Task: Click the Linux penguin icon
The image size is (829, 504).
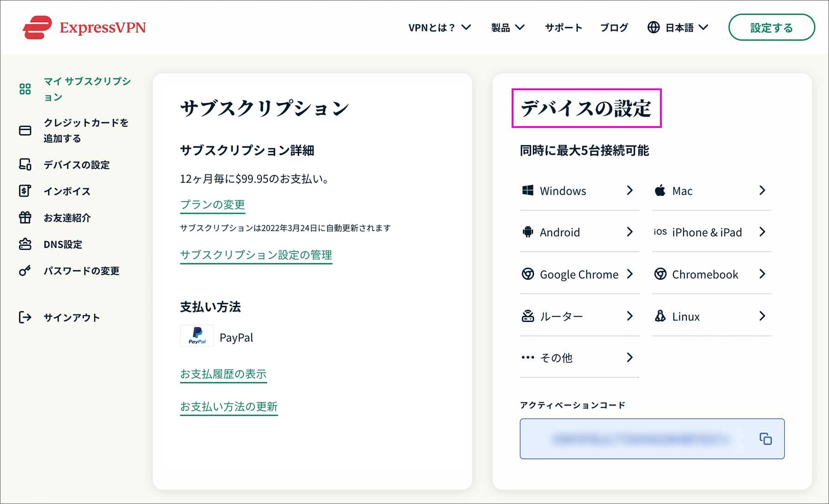Action: (x=660, y=316)
